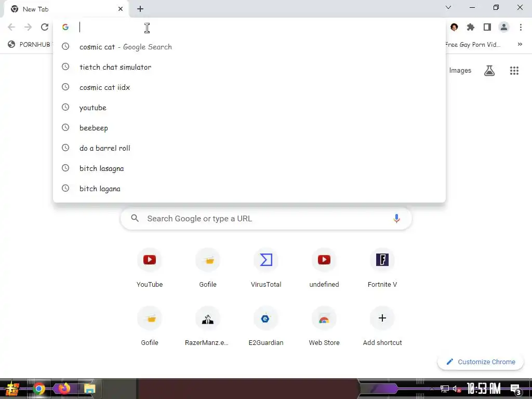Viewport: 532px width, 399px height.
Task: Open the Extensions puzzle piece menu
Action: [x=471, y=27]
